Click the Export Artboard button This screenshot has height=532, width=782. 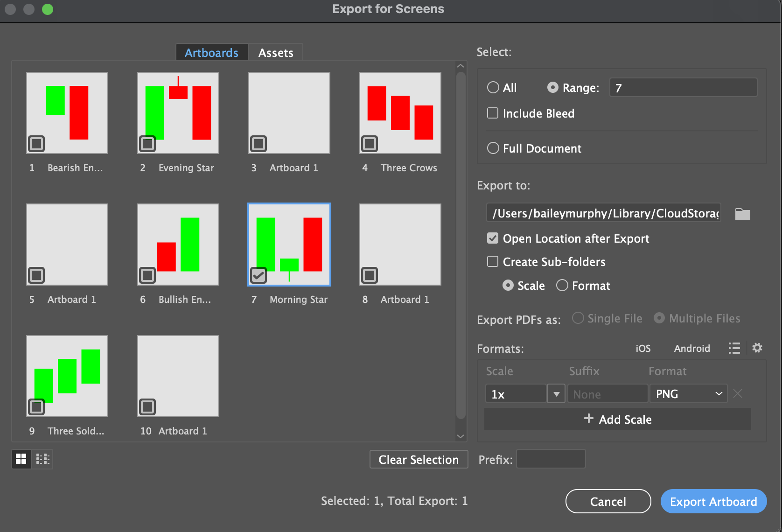click(713, 501)
